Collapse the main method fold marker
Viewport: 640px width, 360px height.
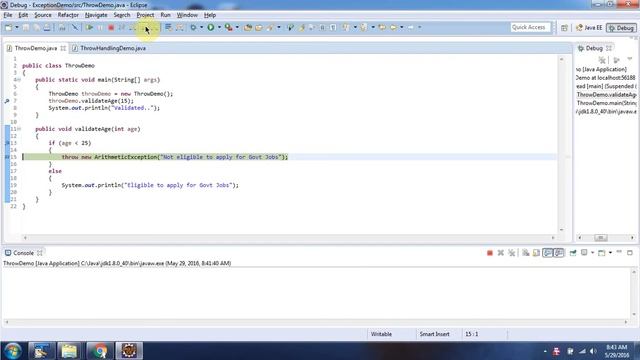(19, 80)
